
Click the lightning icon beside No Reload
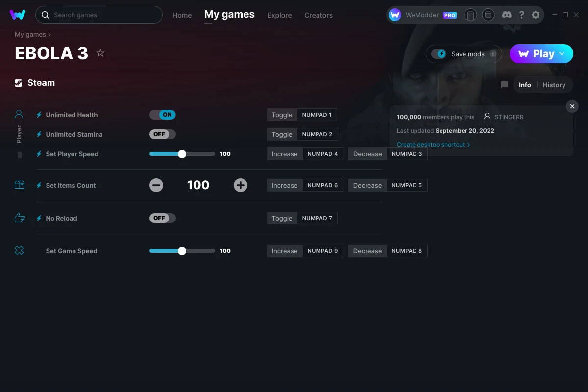tap(39, 218)
